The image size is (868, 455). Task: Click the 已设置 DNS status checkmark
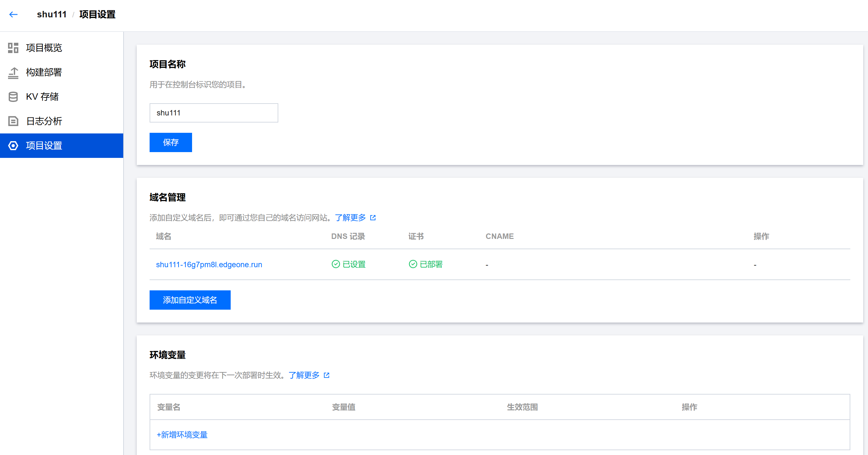(336, 264)
